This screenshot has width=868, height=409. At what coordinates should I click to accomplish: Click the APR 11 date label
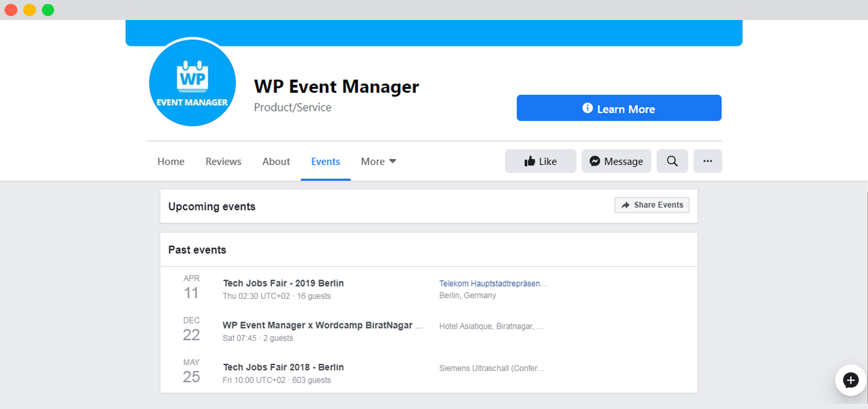pyautogui.click(x=191, y=287)
